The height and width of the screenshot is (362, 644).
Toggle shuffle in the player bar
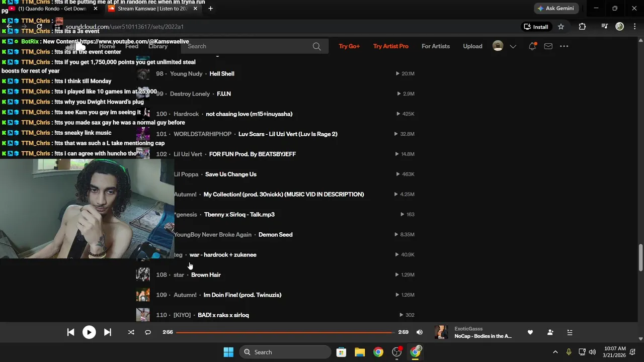click(x=131, y=332)
